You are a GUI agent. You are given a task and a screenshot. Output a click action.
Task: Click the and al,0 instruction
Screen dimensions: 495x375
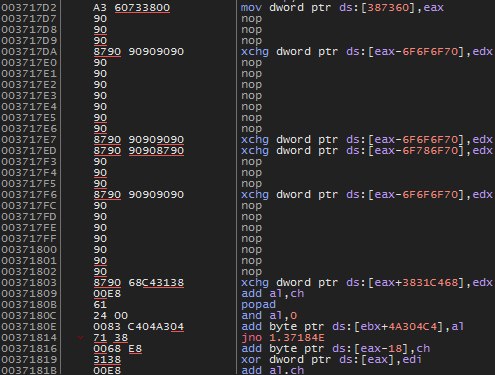coord(269,316)
